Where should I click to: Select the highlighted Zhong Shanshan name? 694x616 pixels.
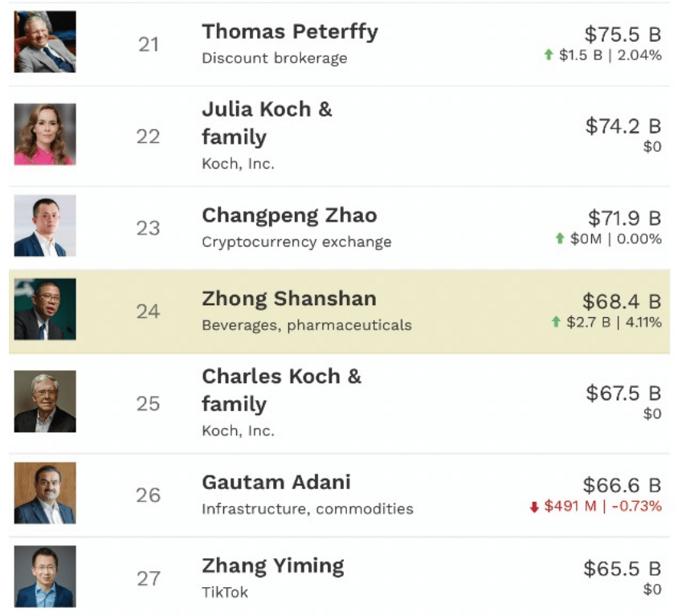pos(289,299)
